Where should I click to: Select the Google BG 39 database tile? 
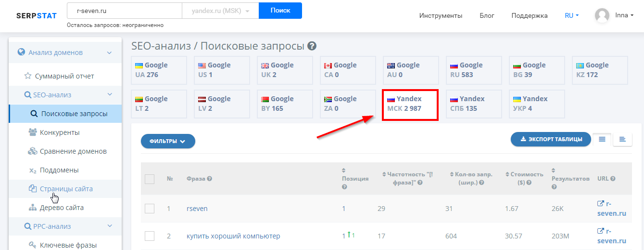[x=537, y=70]
